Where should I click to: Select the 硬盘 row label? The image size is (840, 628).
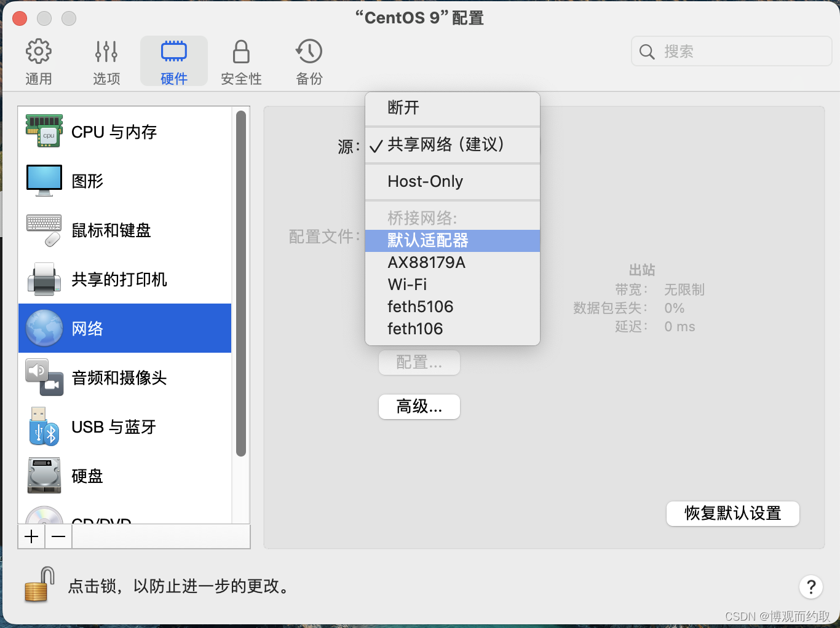tap(87, 476)
